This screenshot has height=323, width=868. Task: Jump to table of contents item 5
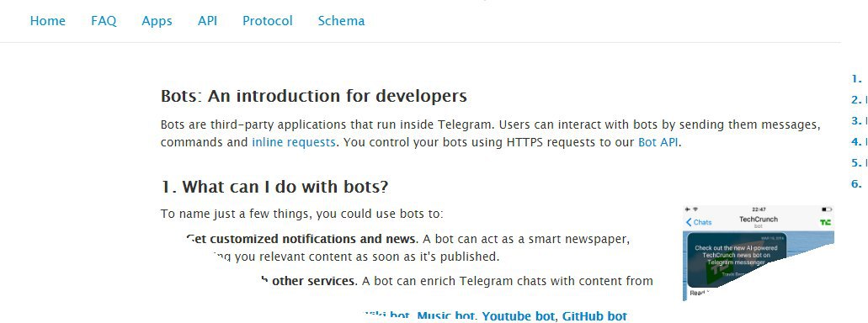click(859, 163)
